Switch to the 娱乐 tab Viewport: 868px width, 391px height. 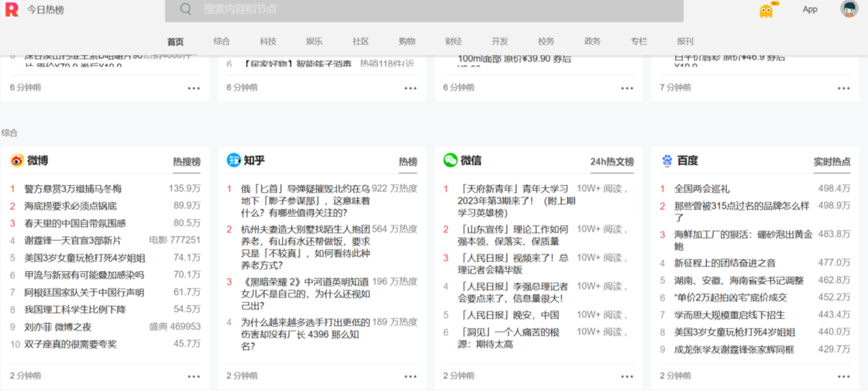click(x=315, y=42)
